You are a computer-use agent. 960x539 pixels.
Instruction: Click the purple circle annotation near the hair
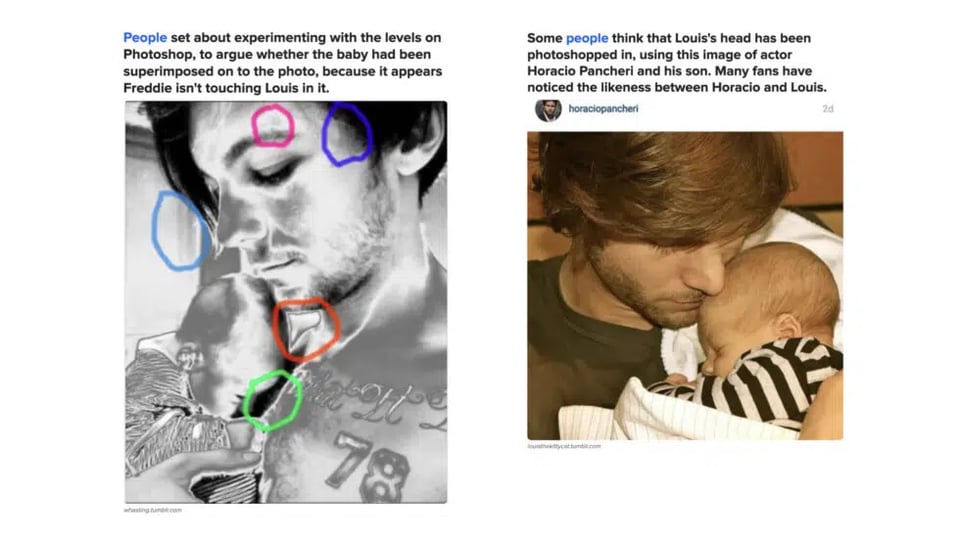[x=347, y=134]
